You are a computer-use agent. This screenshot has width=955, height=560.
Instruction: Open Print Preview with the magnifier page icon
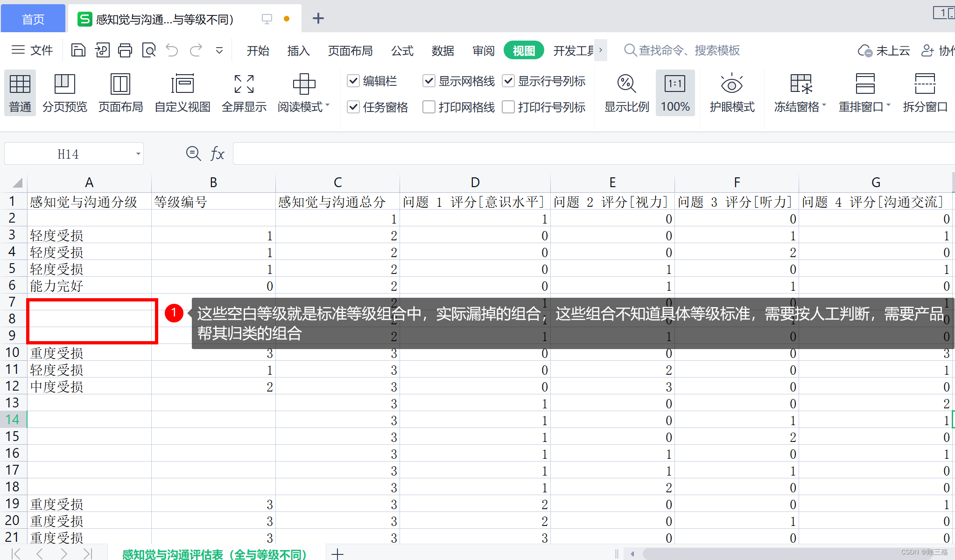(149, 50)
